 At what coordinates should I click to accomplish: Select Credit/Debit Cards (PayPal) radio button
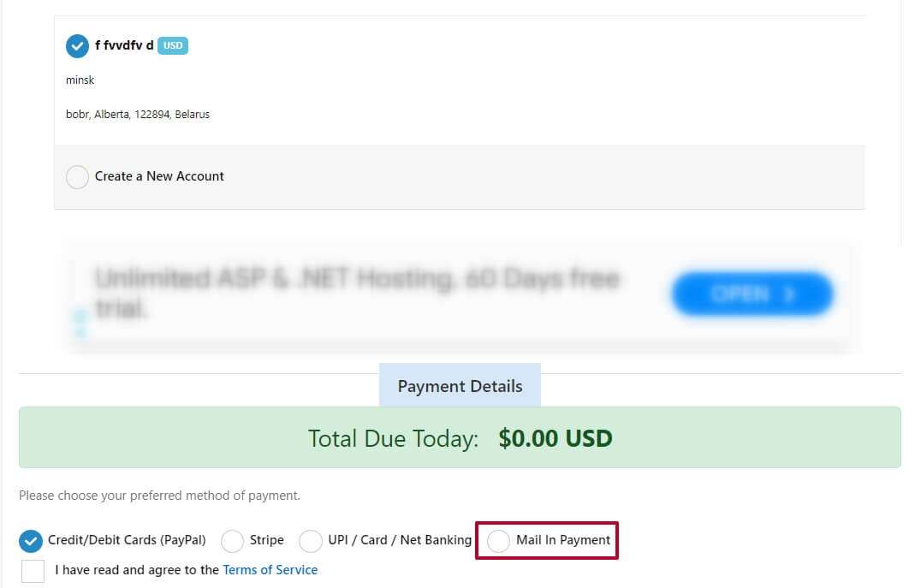coord(30,541)
